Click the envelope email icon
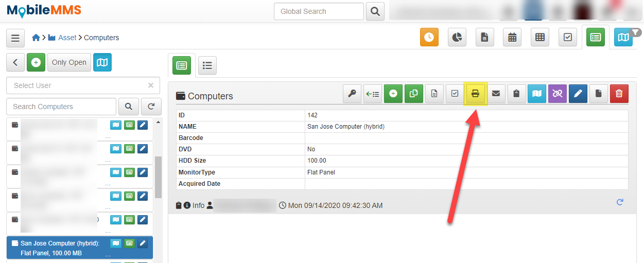This screenshot has width=644, height=263. pos(496,94)
